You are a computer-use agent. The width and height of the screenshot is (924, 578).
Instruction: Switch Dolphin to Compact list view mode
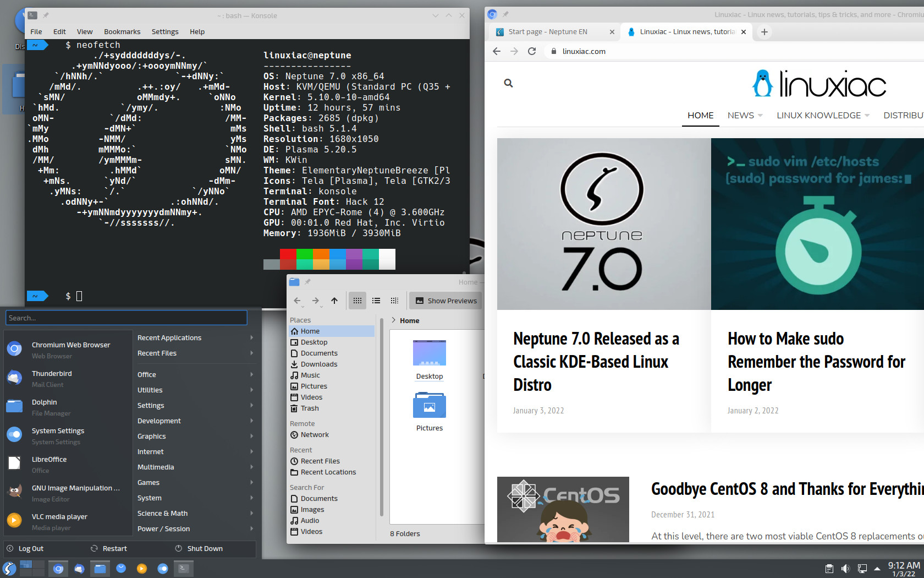click(x=376, y=301)
